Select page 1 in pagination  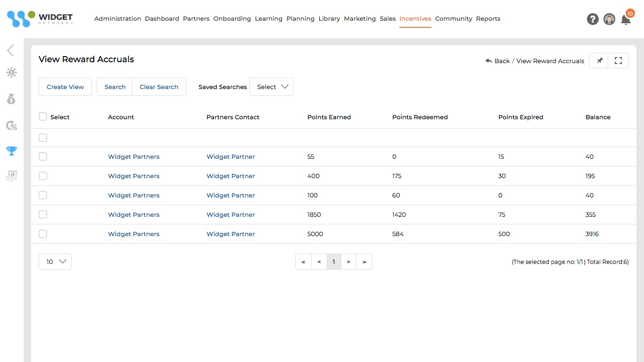point(334,262)
